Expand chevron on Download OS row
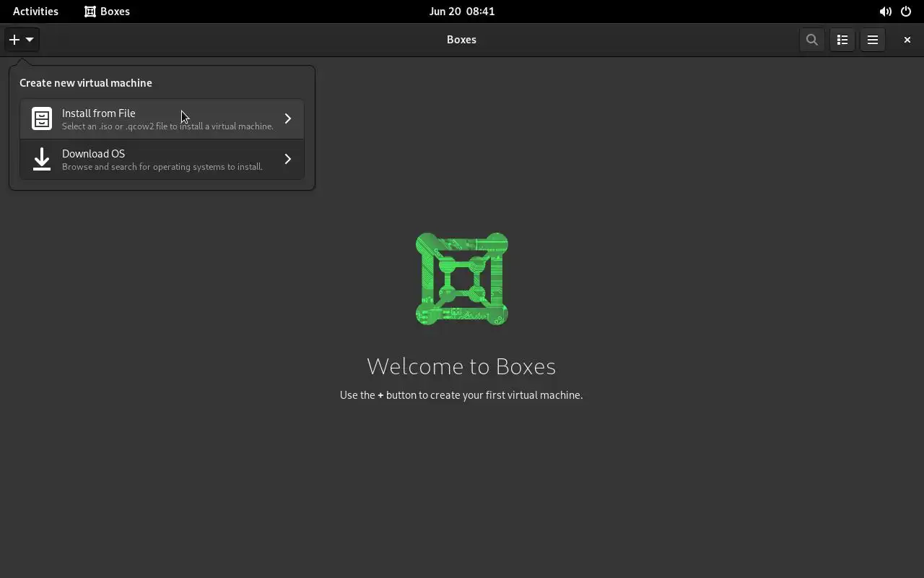924x578 pixels. 287,159
